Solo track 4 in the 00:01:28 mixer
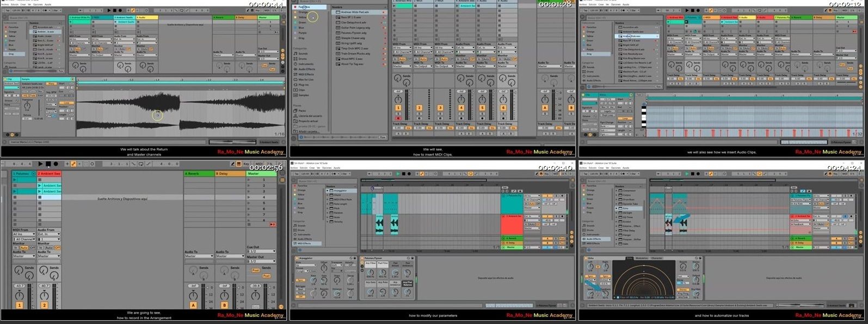Screen dimensions: 868x324 461,113
